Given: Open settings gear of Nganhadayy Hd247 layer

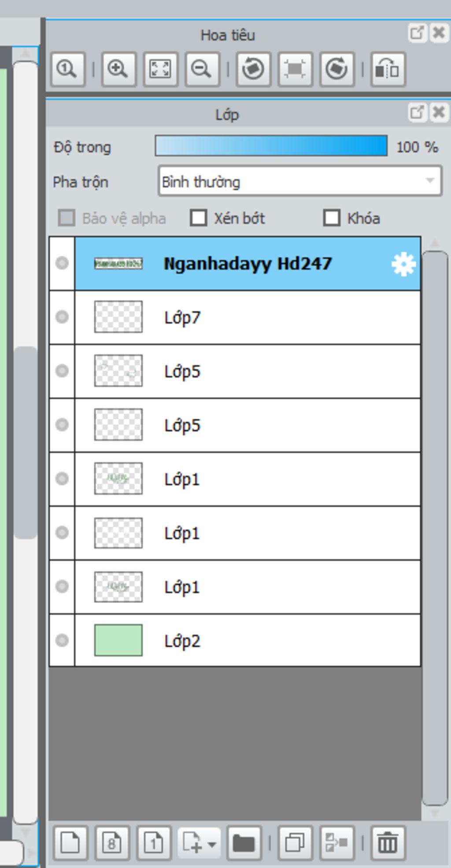Looking at the screenshot, I should 403,264.
